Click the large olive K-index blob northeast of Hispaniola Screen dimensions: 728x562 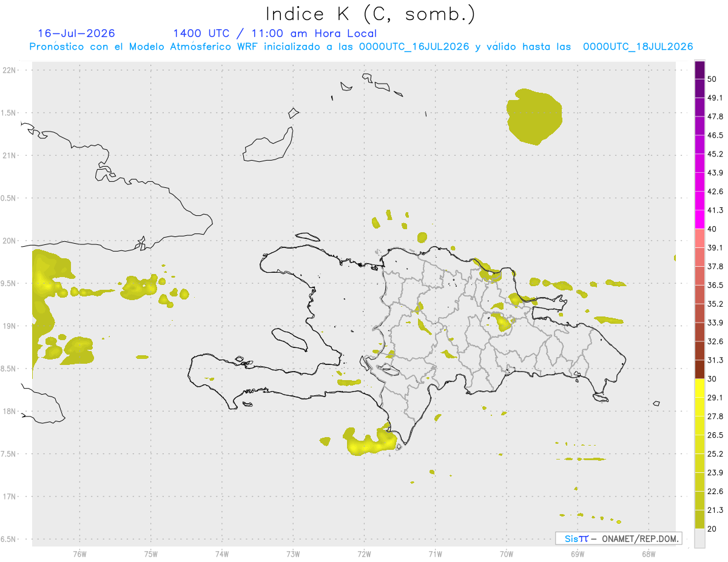click(x=534, y=116)
